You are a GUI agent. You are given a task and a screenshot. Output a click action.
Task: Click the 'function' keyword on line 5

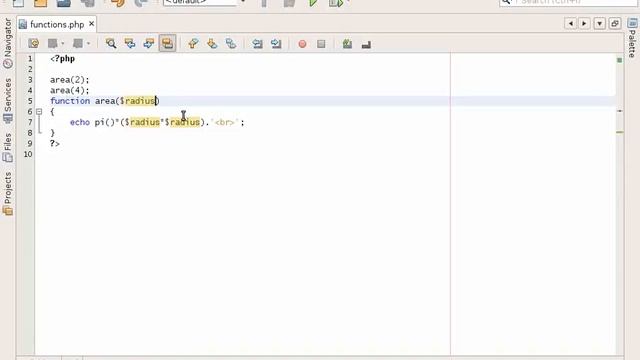click(70, 101)
